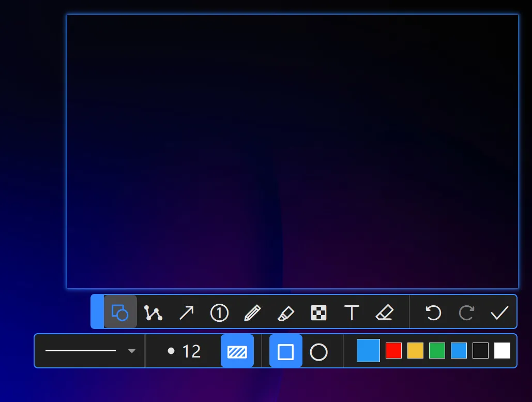
Task: Click the redo arrow button
Action: click(x=466, y=312)
